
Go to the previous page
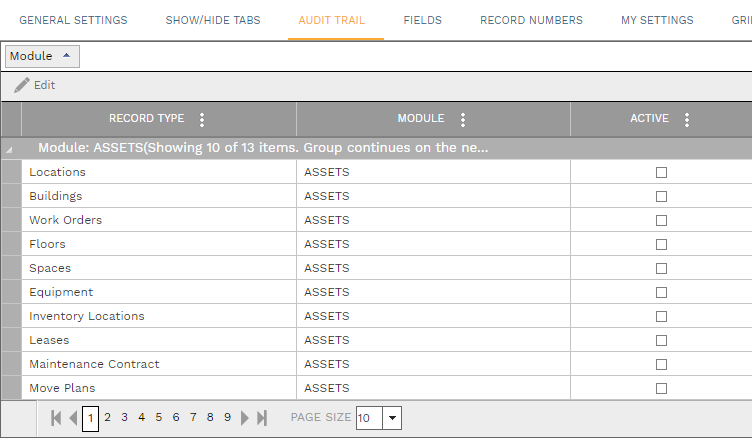point(73,418)
